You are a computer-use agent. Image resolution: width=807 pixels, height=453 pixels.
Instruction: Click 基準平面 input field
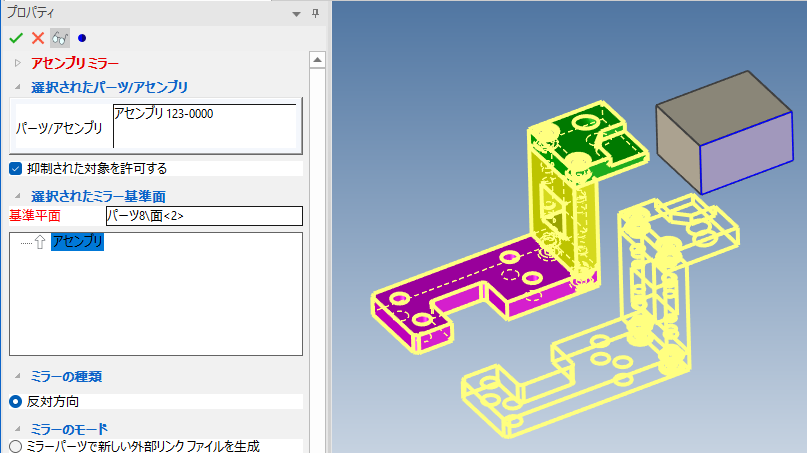[x=204, y=216]
